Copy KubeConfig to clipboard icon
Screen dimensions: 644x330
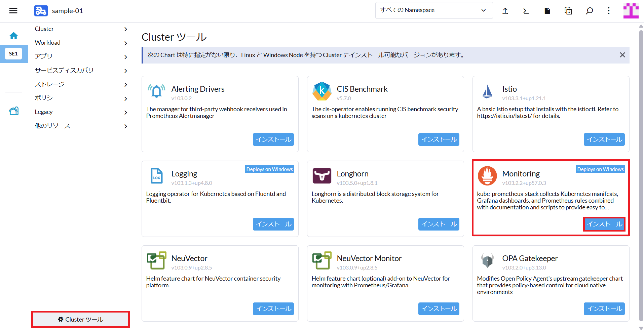tap(568, 11)
